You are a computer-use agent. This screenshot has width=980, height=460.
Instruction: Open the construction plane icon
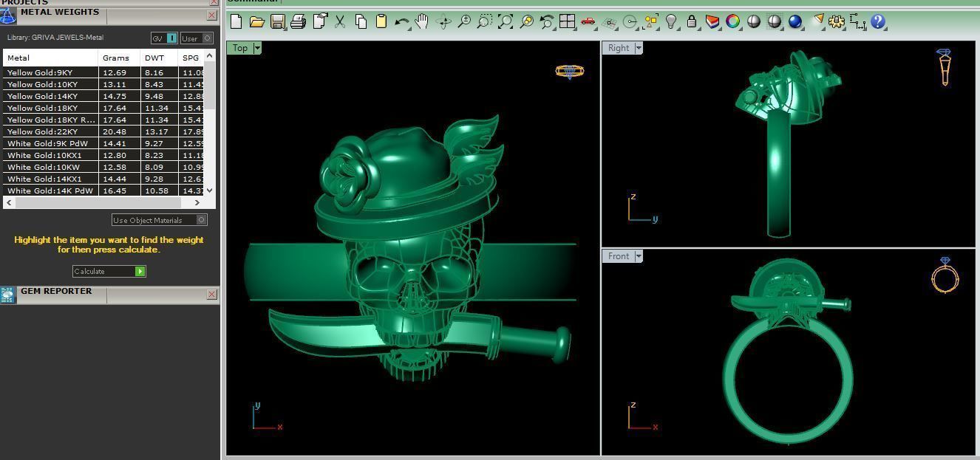pyautogui.click(x=609, y=21)
